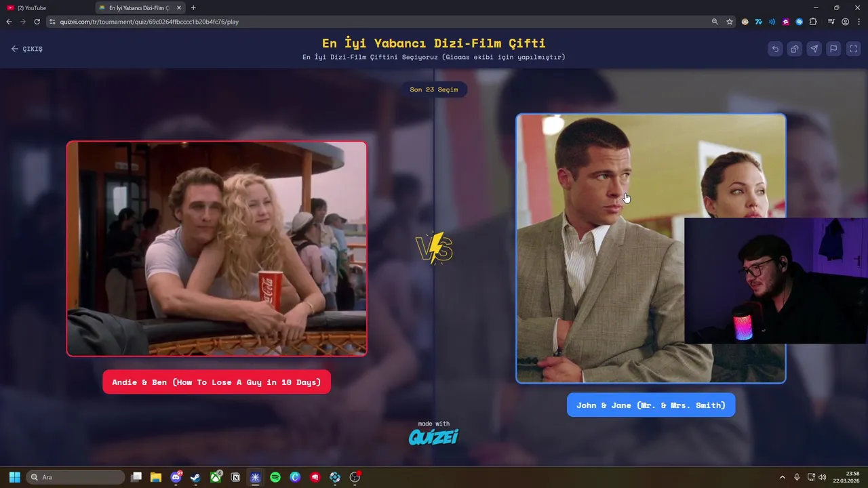Click the Andie & Ben couple image
The height and width of the screenshot is (488, 868).
[216, 248]
